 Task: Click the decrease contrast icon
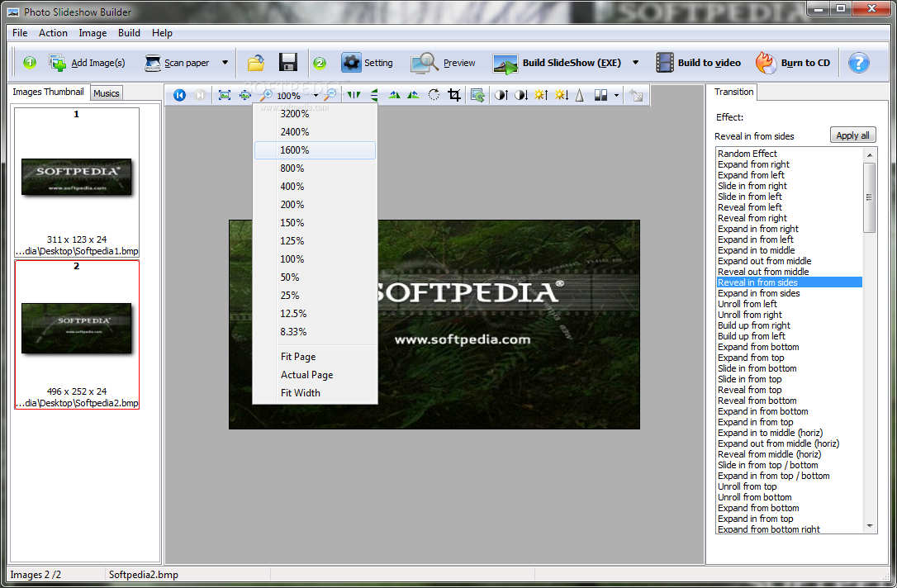[520, 95]
